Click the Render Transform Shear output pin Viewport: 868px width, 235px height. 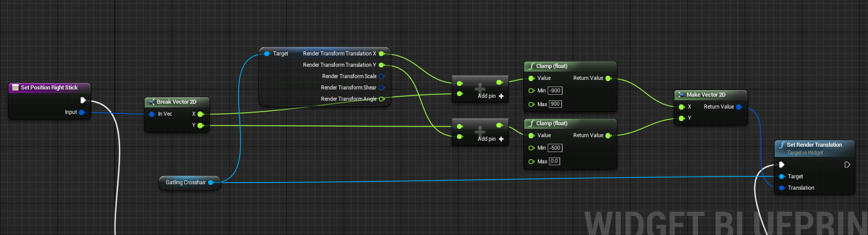pos(382,88)
